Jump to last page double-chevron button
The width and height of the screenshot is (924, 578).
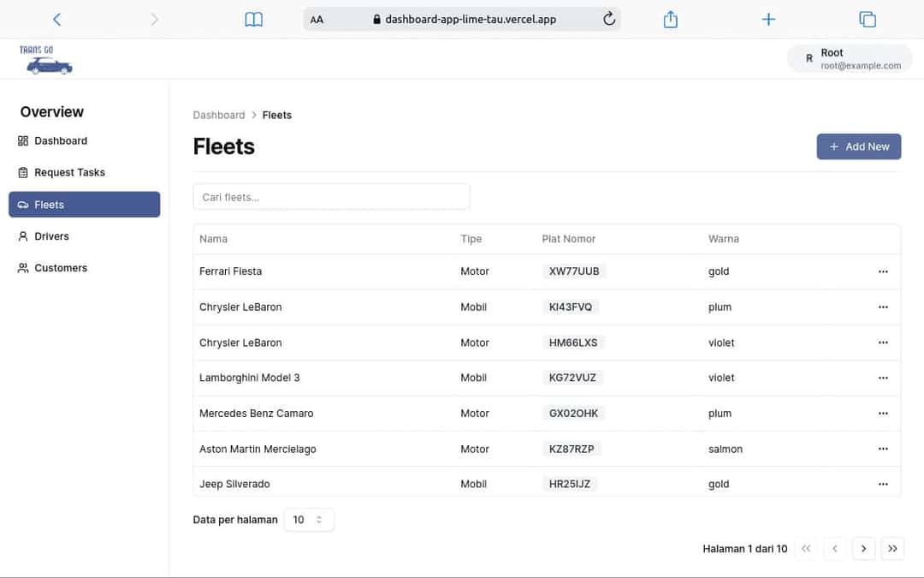click(892, 549)
